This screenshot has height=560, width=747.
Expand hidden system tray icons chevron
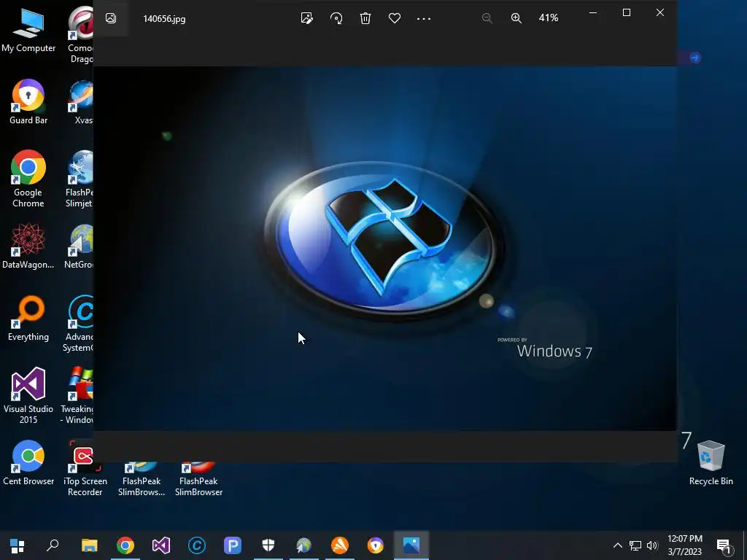click(617, 545)
